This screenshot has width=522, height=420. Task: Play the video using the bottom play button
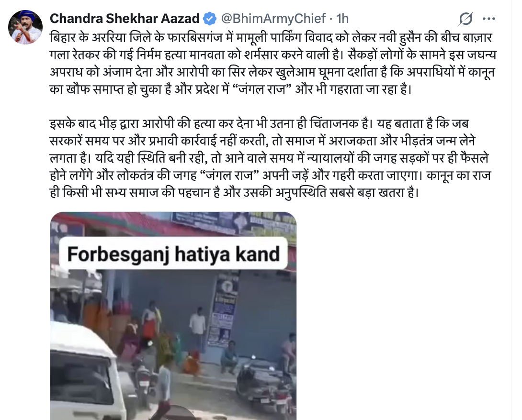(x=173, y=414)
